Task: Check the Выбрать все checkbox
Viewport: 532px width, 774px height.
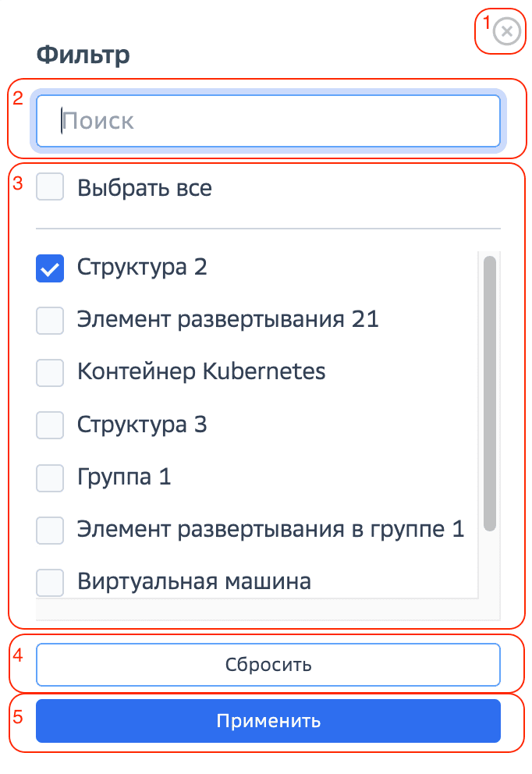Action: [49, 187]
